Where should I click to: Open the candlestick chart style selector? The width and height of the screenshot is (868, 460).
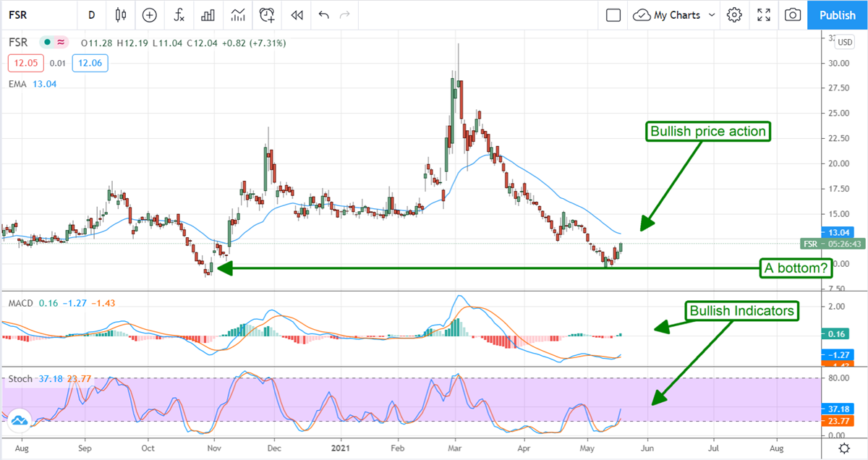(x=120, y=14)
